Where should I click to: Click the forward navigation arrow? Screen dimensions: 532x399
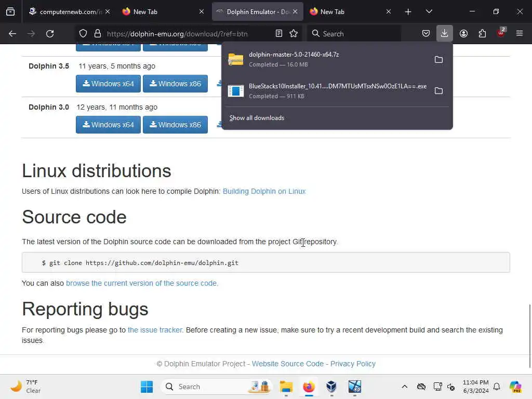pyautogui.click(x=31, y=34)
